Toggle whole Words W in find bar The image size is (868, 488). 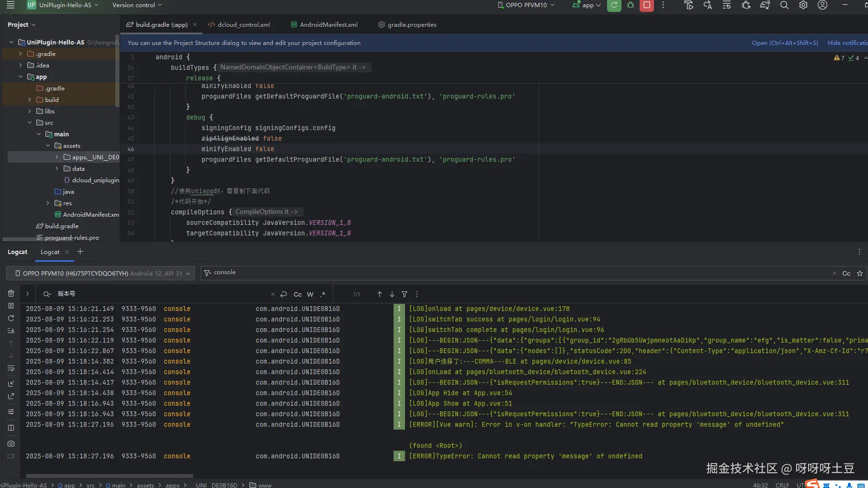pos(310,294)
